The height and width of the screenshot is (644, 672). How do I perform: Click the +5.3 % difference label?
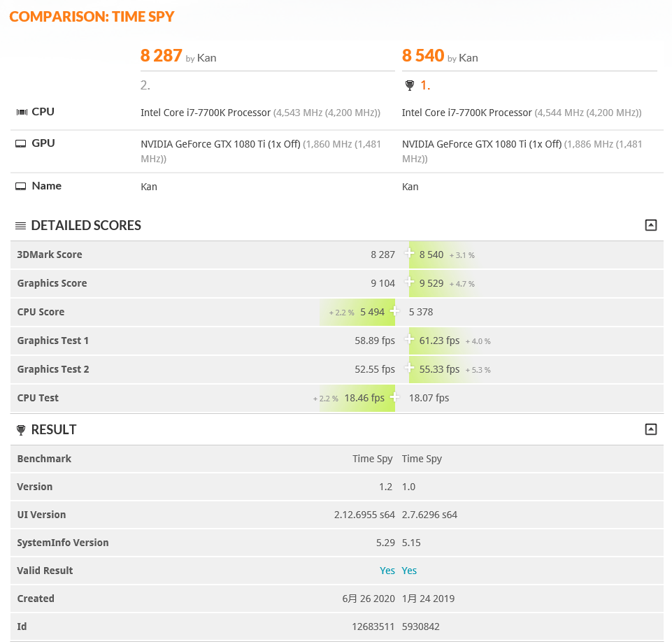[478, 370]
